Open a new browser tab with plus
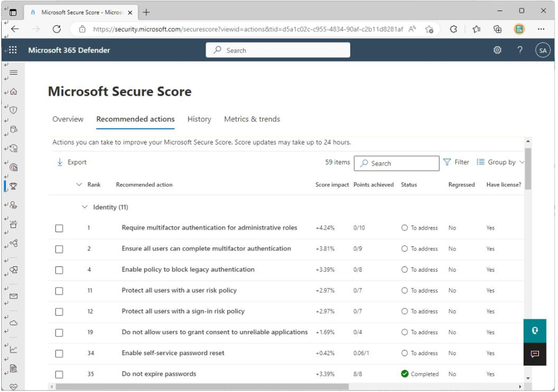The width and height of the screenshot is (558, 392). click(x=147, y=12)
